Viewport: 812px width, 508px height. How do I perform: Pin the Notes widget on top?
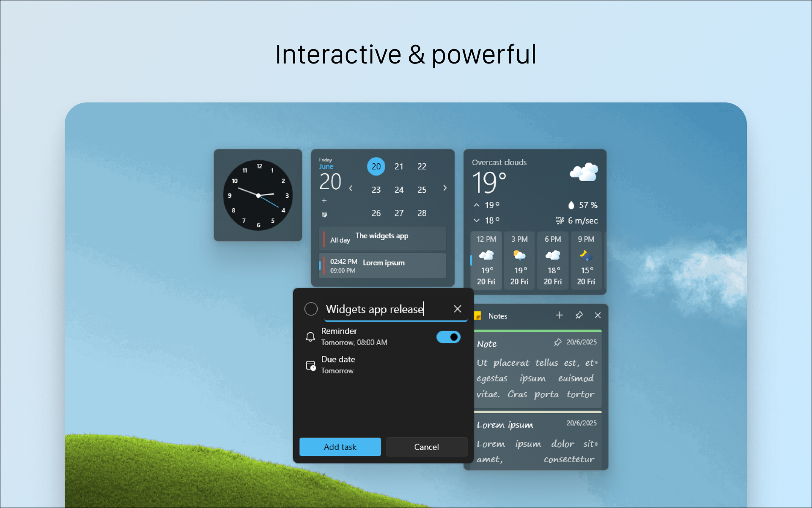(579, 315)
